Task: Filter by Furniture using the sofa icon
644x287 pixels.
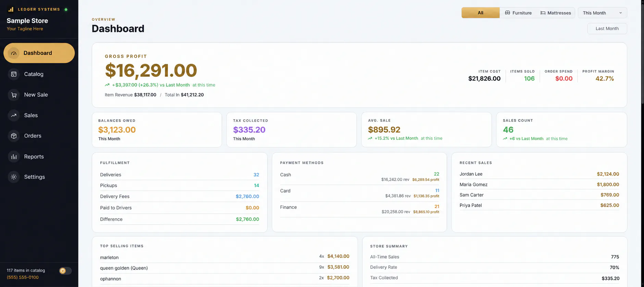Action: pyautogui.click(x=507, y=13)
